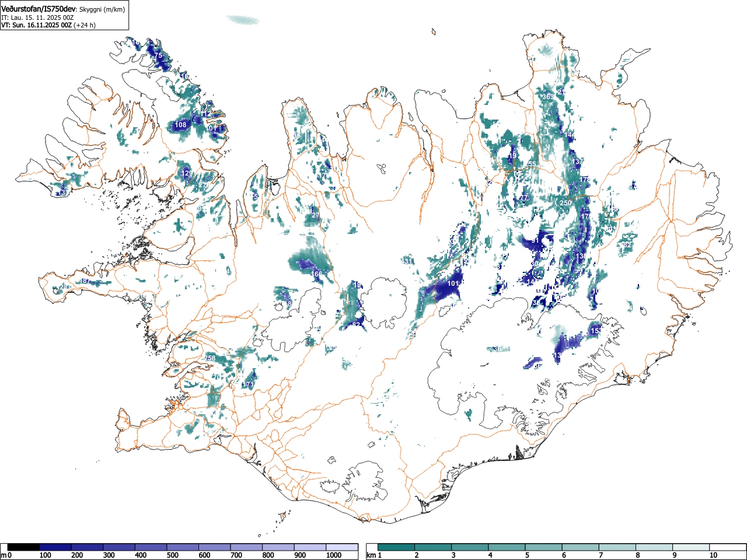The height and width of the screenshot is (560, 747).
Task: Click the IT: Lau. 15. 11. 2025 00Z line
Action: pos(37,17)
